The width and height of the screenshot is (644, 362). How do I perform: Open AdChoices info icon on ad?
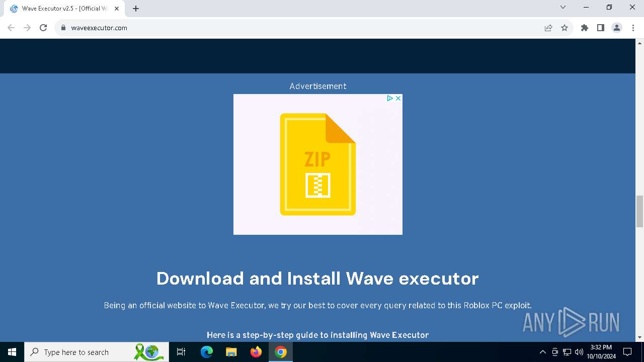390,98
